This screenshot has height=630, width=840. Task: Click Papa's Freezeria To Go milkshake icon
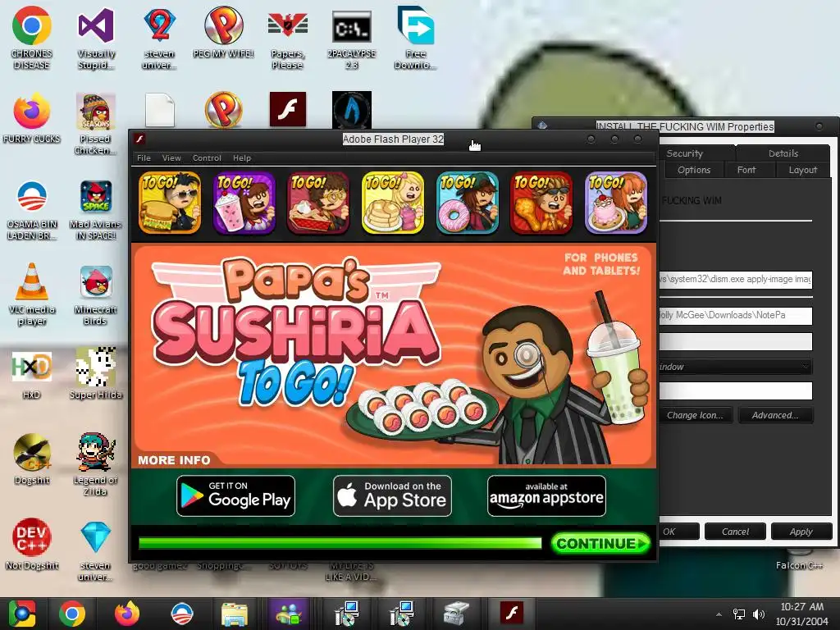(244, 203)
